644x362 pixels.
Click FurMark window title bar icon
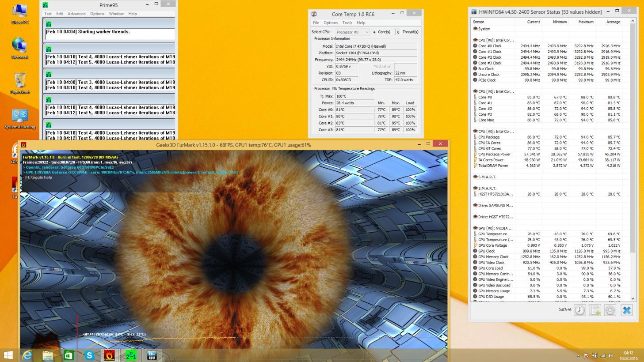click(x=23, y=145)
